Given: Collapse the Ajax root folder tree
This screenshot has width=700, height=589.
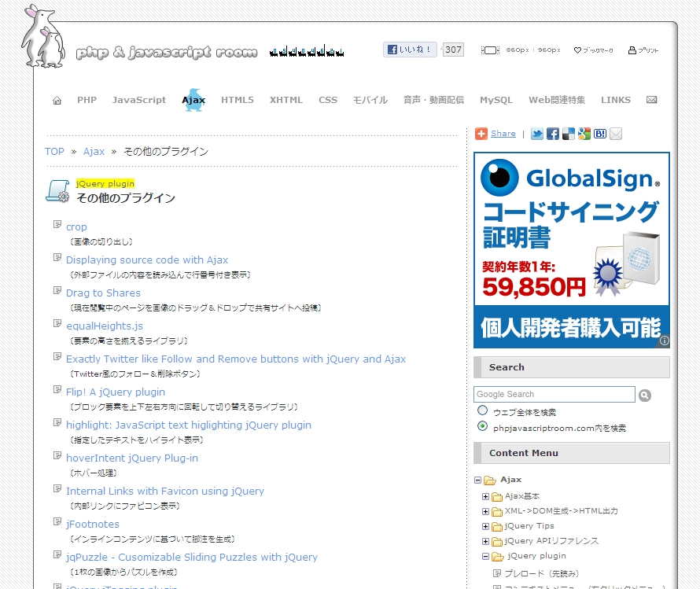Looking at the screenshot, I should point(477,480).
